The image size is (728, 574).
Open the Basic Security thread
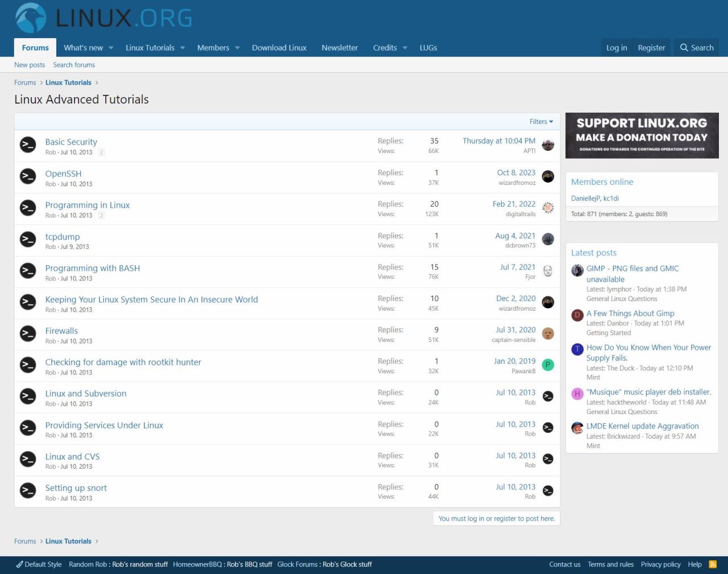tap(71, 142)
